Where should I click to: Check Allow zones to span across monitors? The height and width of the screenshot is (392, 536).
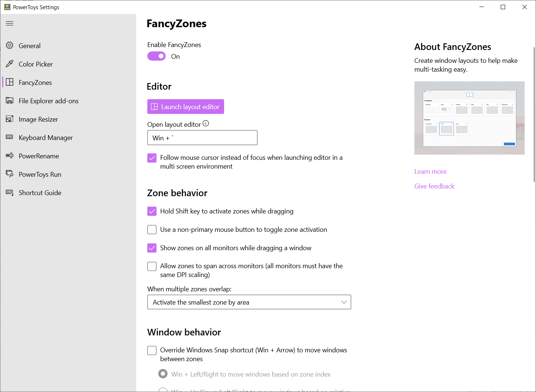[x=152, y=266]
